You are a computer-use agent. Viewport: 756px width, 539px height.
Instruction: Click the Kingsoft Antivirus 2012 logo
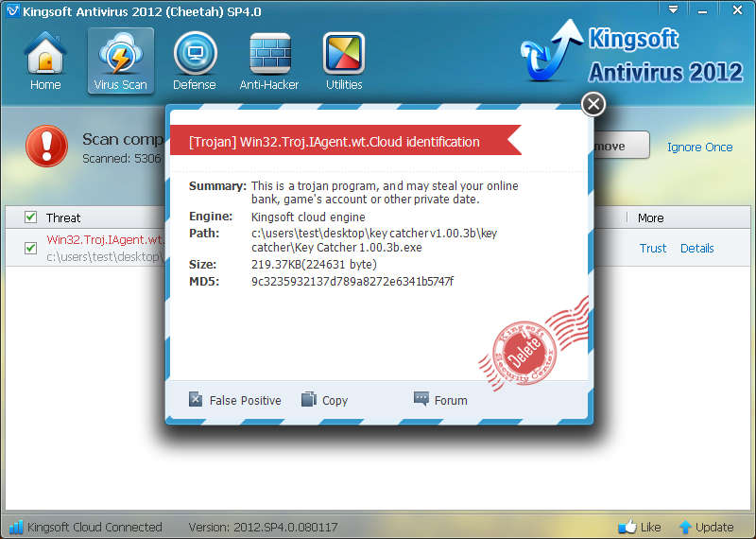coord(632,54)
